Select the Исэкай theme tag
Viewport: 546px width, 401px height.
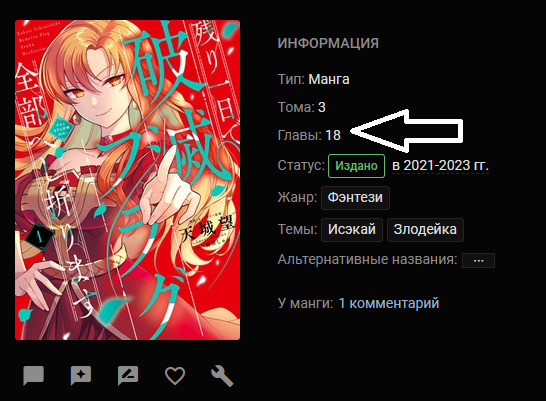(352, 230)
